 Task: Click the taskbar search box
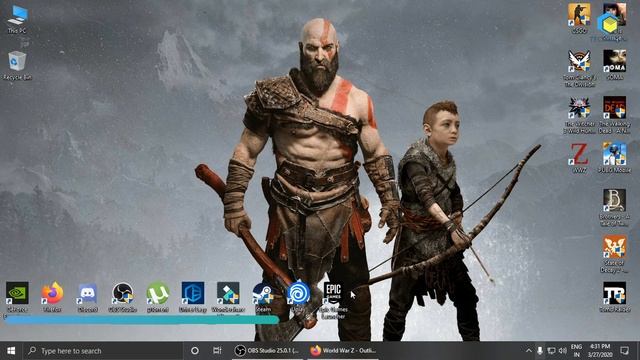coord(102,351)
